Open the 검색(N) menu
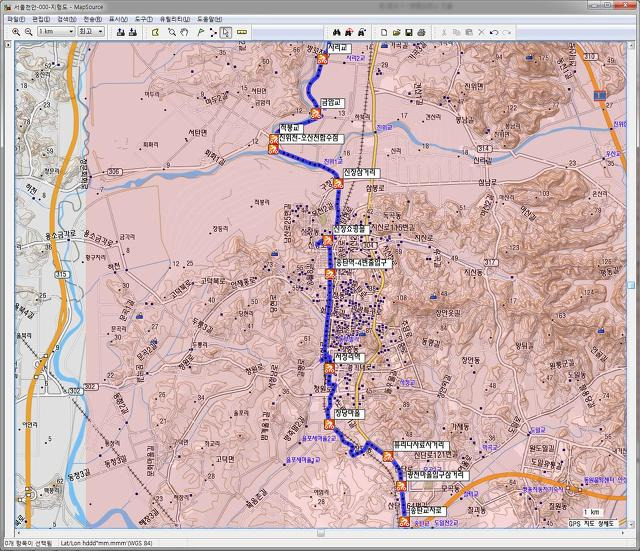640x551 pixels. 67,19
